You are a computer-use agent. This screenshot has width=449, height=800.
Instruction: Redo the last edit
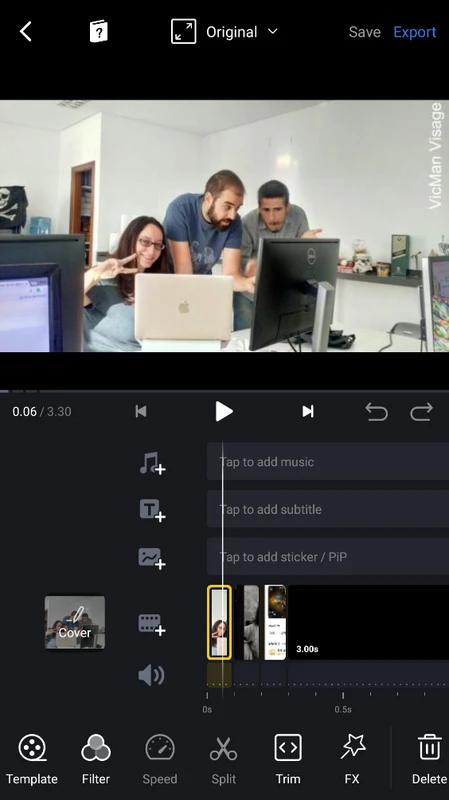(421, 411)
